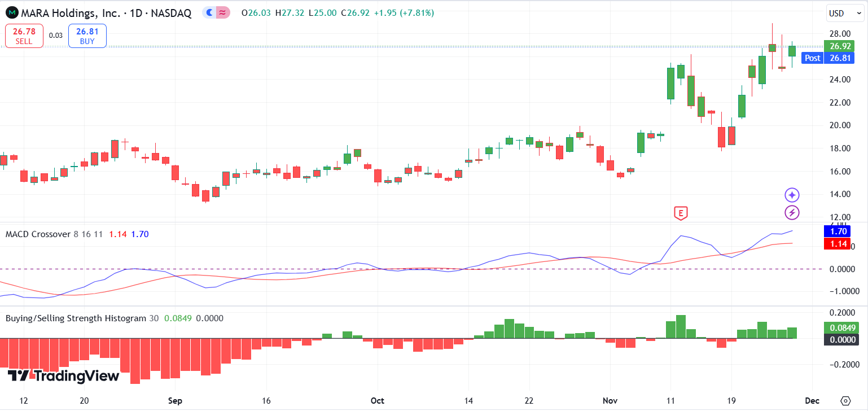Click the Oct label on the time axis
Image resolution: width=868 pixels, height=411 pixels.
point(377,401)
